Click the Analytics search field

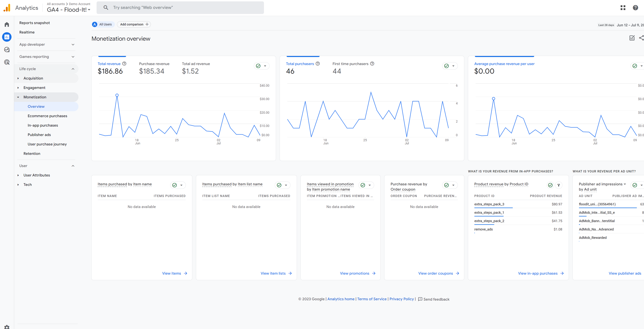(180, 7)
